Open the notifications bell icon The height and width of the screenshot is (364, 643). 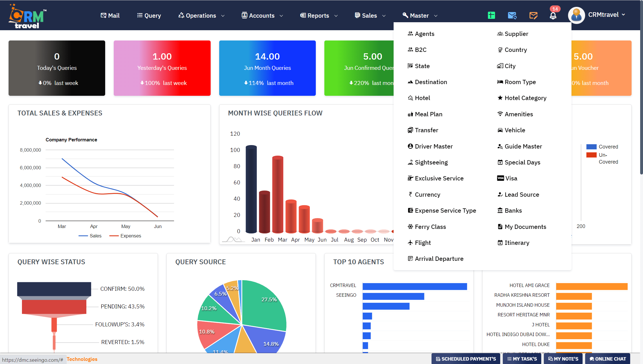click(553, 15)
